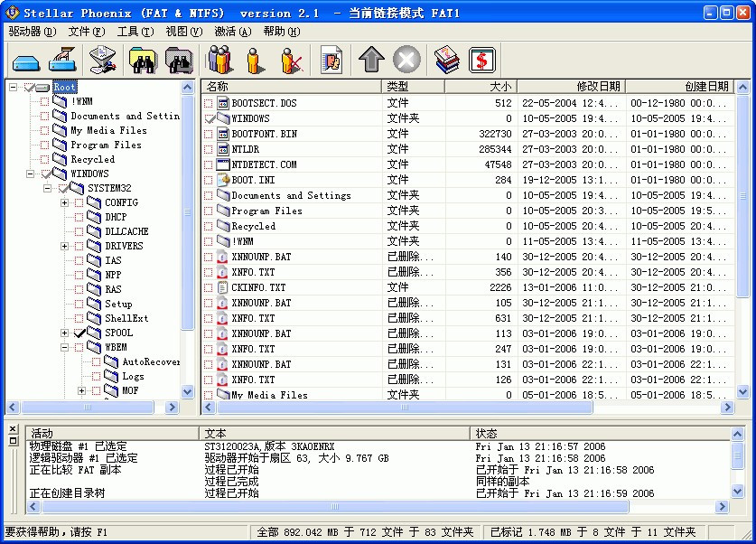Click the hand-on-drive scan icon
Image resolution: width=756 pixels, height=544 pixels.
(x=63, y=60)
